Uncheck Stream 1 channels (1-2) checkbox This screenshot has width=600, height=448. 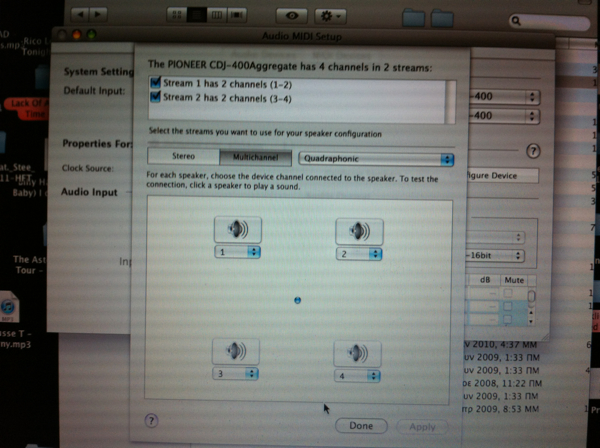pos(153,83)
